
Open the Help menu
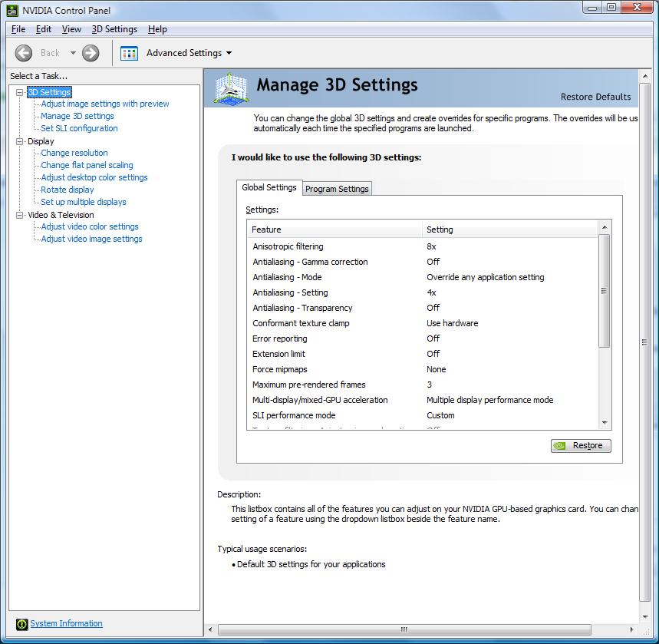click(x=157, y=29)
